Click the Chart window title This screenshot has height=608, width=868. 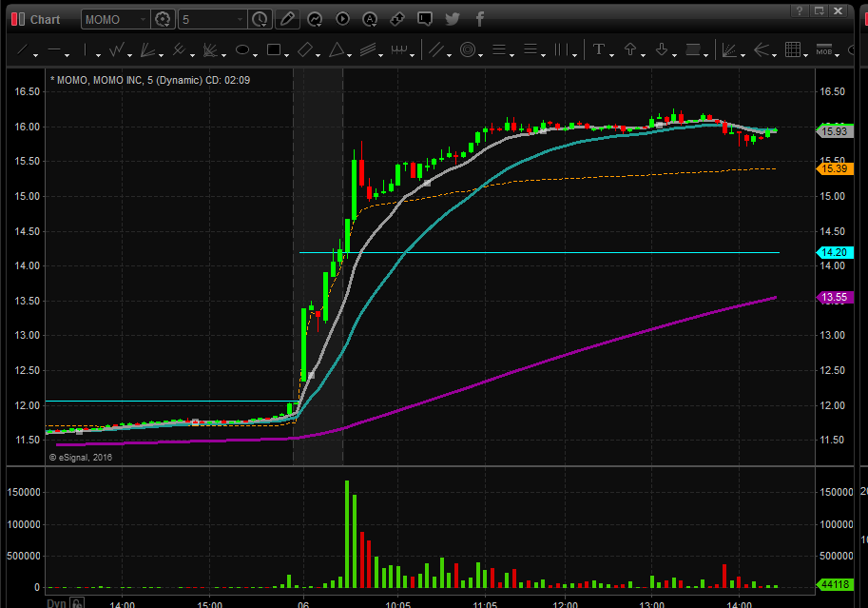click(x=45, y=19)
